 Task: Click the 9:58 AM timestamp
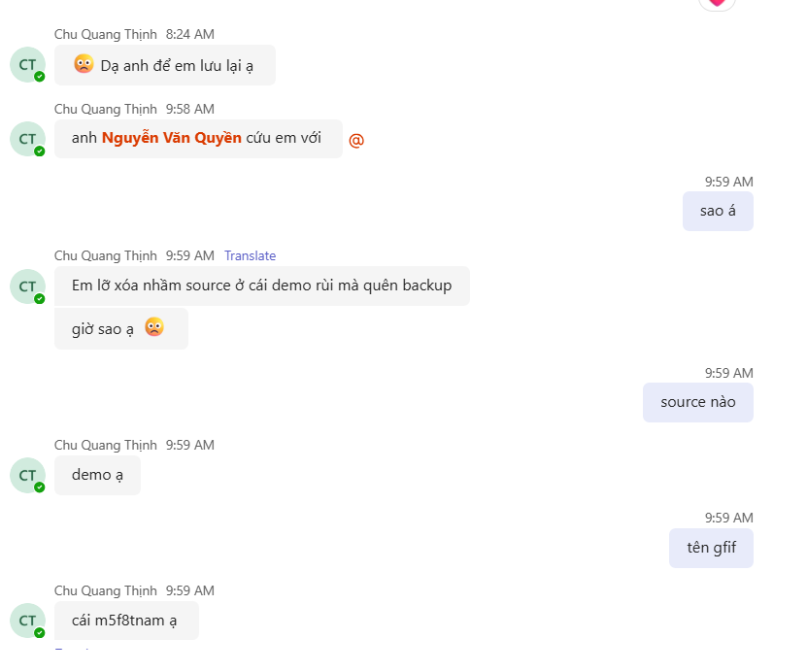coord(190,109)
